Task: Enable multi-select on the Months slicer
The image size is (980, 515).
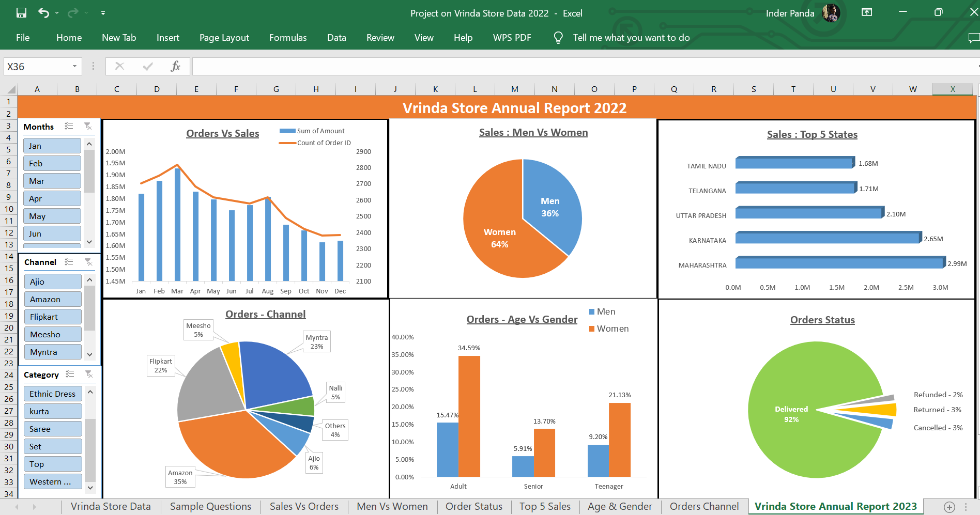Action: (69, 126)
